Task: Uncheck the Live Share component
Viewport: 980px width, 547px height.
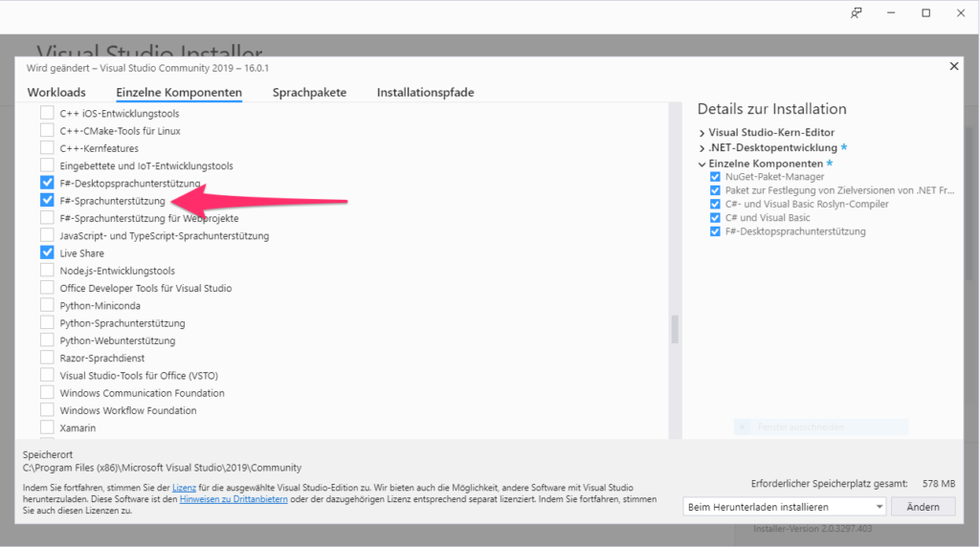Action: (47, 252)
